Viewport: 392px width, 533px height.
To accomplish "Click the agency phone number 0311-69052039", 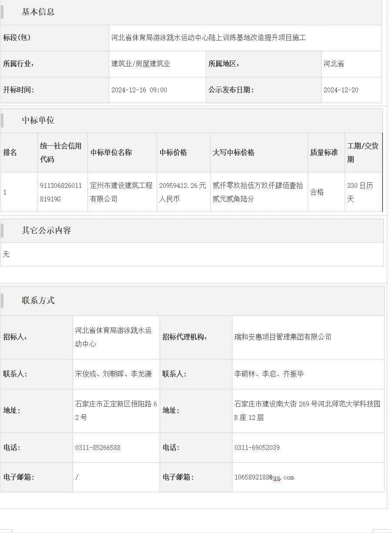I will click(x=257, y=448).
